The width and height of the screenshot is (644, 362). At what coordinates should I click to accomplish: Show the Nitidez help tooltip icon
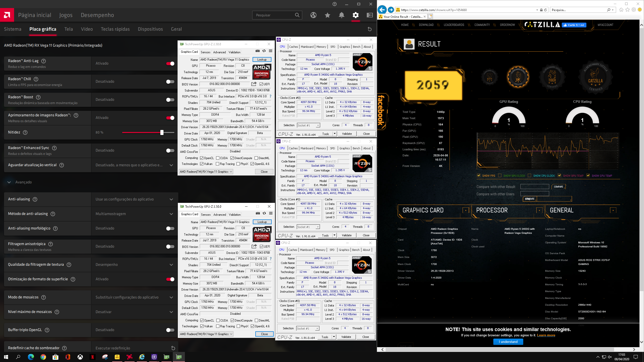pyautogui.click(x=25, y=132)
